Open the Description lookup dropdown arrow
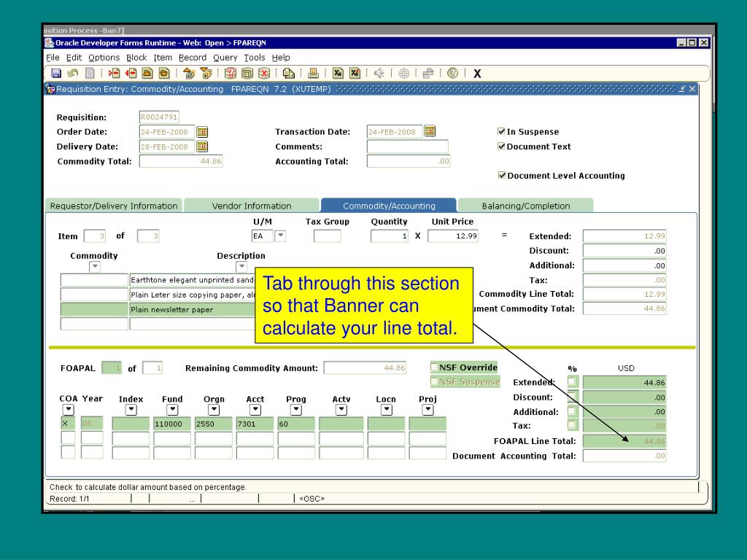The height and width of the screenshot is (560, 747). (241, 266)
